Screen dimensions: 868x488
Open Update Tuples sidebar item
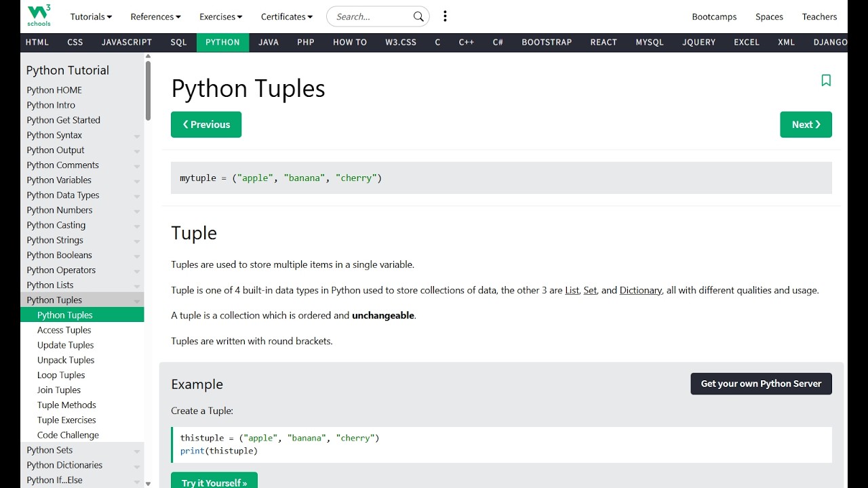point(82,345)
